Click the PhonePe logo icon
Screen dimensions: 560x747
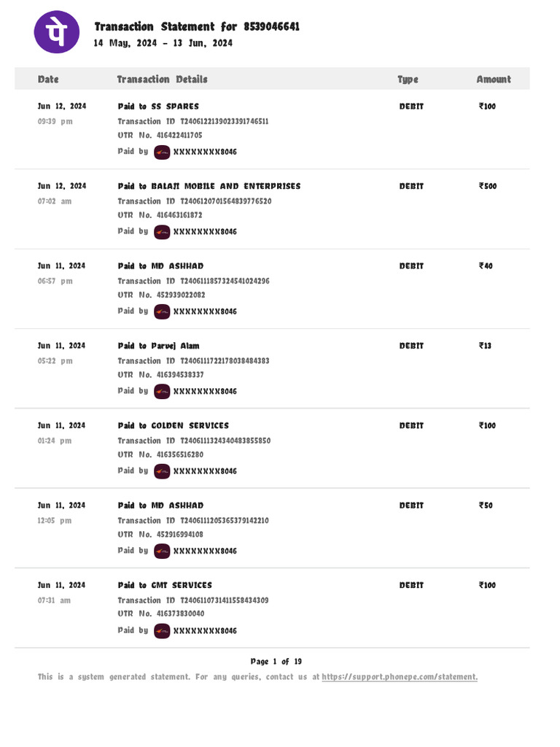57,32
